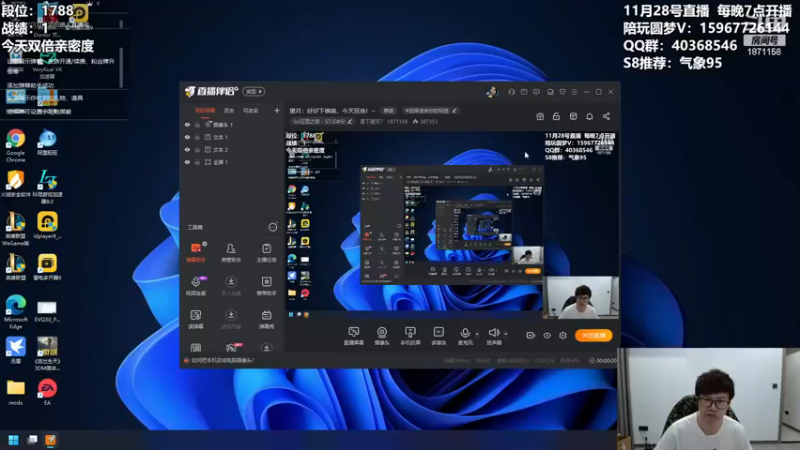Hide the 全屏 1 layer
Image resolution: width=800 pixels, height=450 pixels.
[x=187, y=162]
